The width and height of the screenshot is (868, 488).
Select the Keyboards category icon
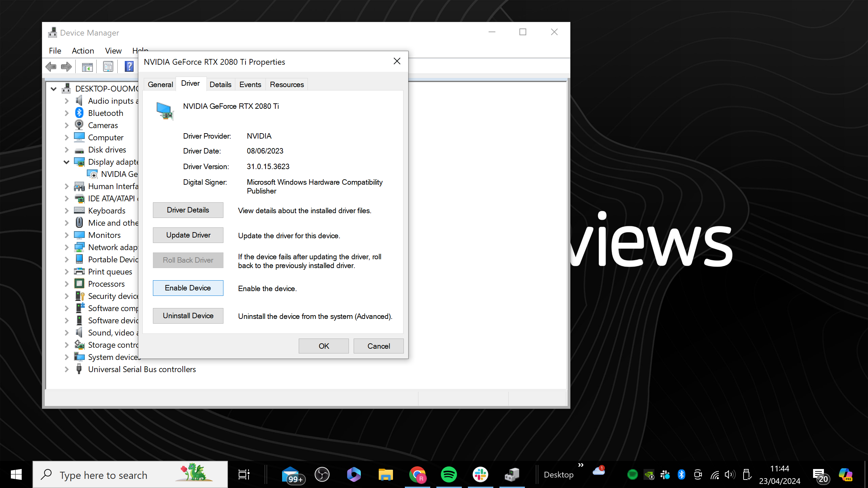[x=79, y=210]
